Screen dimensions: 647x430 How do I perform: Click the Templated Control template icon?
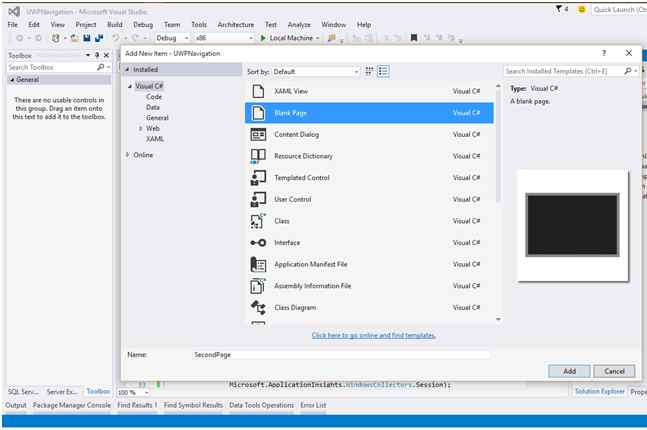point(258,177)
